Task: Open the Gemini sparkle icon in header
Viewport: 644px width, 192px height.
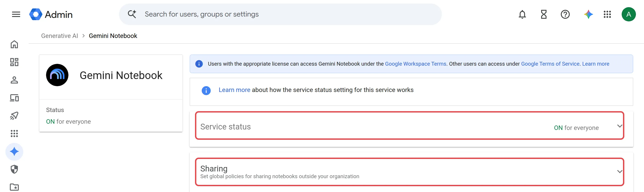Action: click(x=588, y=14)
